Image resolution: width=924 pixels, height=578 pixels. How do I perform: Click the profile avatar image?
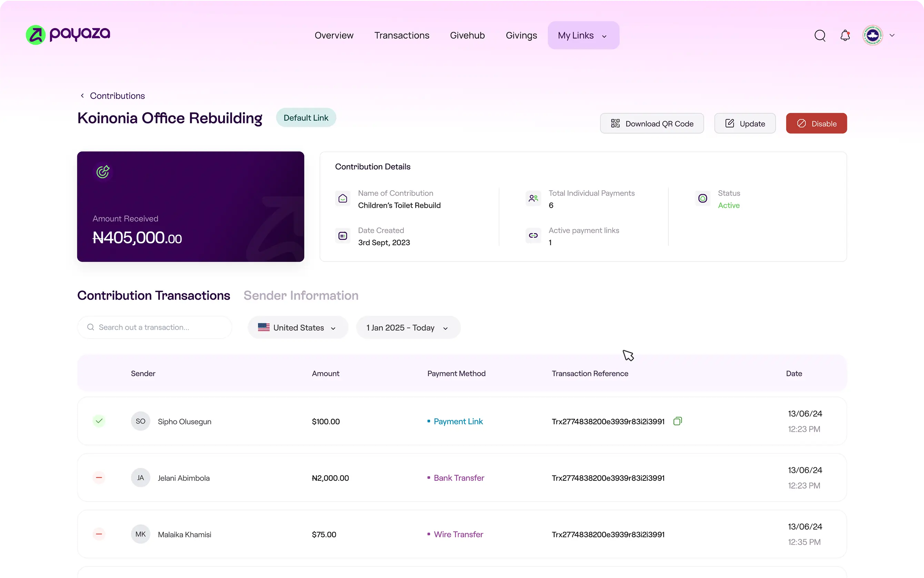point(872,35)
